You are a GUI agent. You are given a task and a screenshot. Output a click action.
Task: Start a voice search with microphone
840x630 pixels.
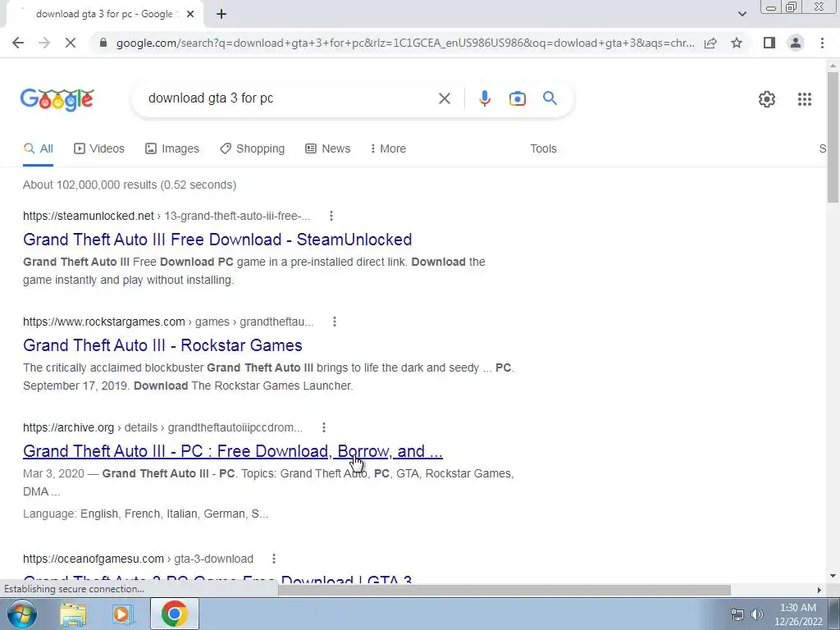[x=484, y=98]
